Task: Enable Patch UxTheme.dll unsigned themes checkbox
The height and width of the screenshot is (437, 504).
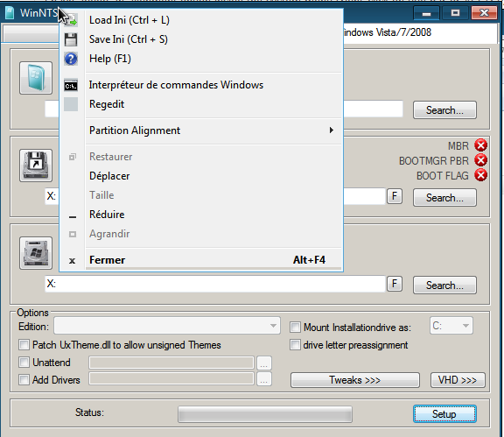Action: [24, 345]
